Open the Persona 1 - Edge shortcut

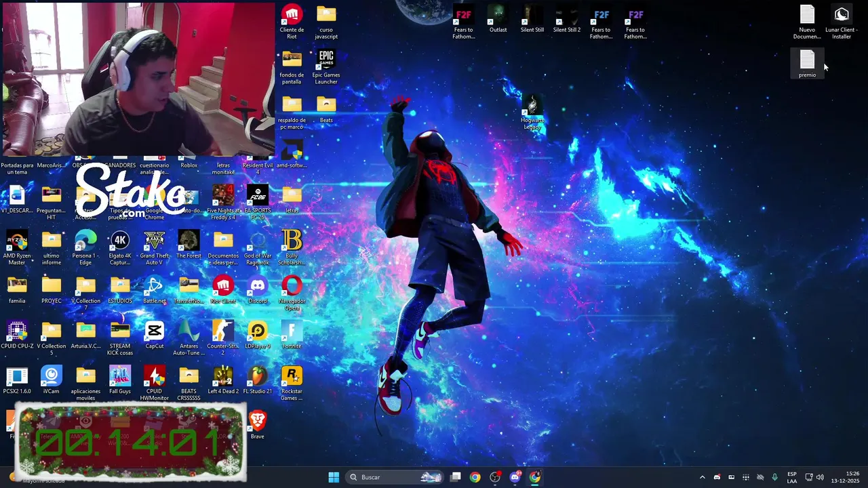(85, 248)
